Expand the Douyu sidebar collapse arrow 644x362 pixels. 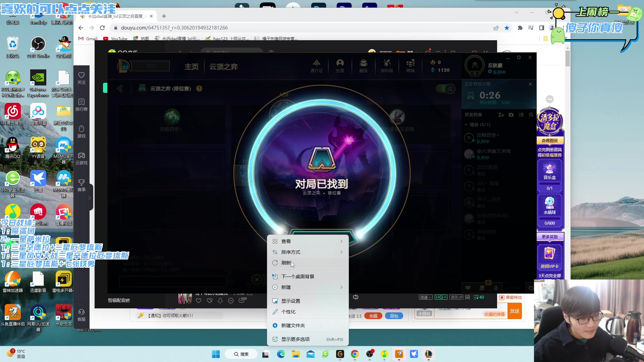pos(90,198)
